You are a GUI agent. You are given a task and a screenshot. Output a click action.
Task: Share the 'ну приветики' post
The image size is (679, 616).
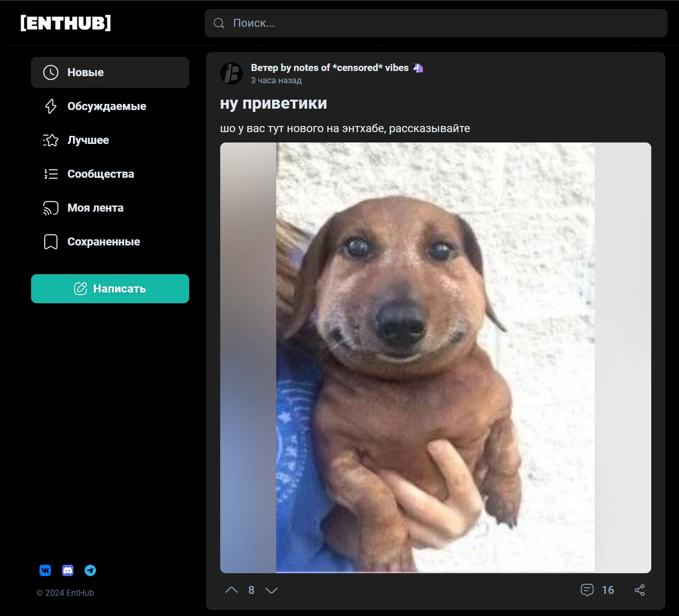pos(639,590)
